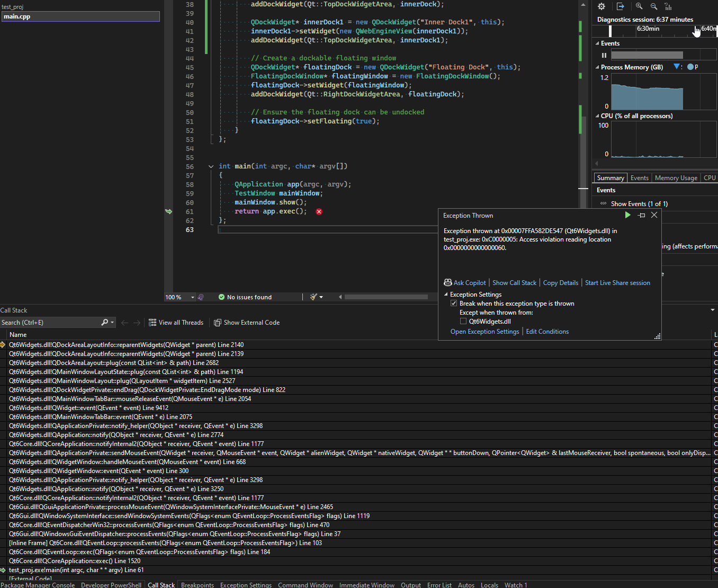Select the QDockWidgetPrivate::endDrag Line 822 stack frame
718x588 pixels.
359,390
